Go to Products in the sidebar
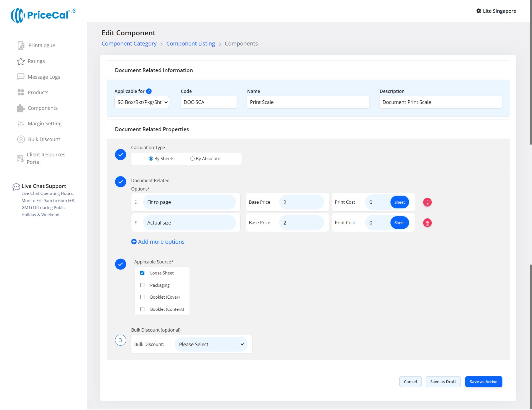The height and width of the screenshot is (410, 532). (x=38, y=92)
